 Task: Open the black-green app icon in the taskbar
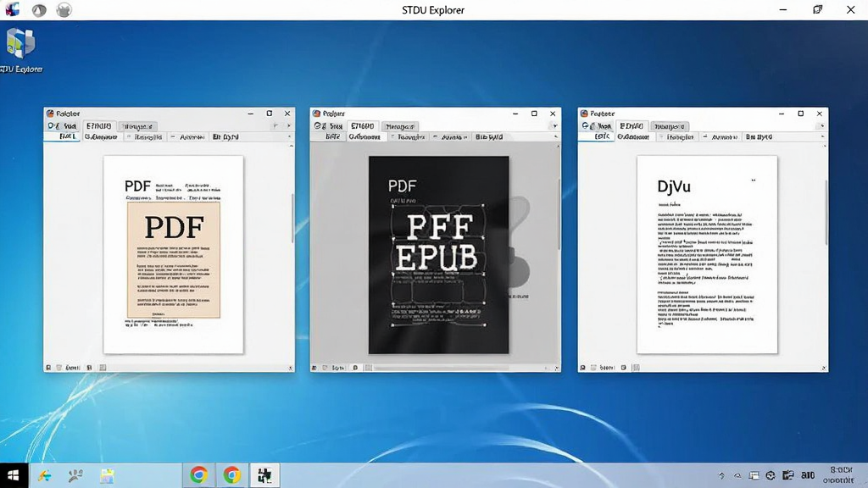coord(264,474)
